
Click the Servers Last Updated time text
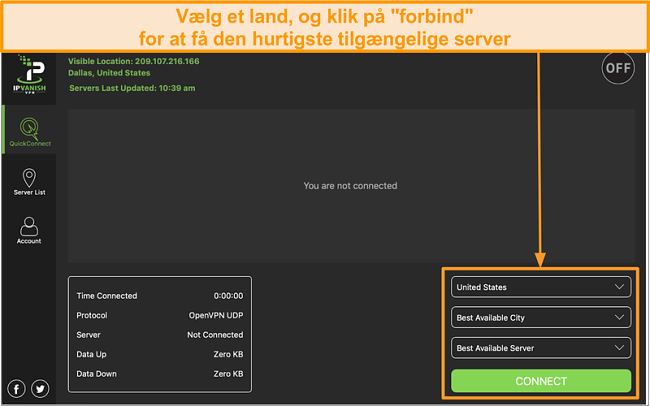(x=132, y=88)
